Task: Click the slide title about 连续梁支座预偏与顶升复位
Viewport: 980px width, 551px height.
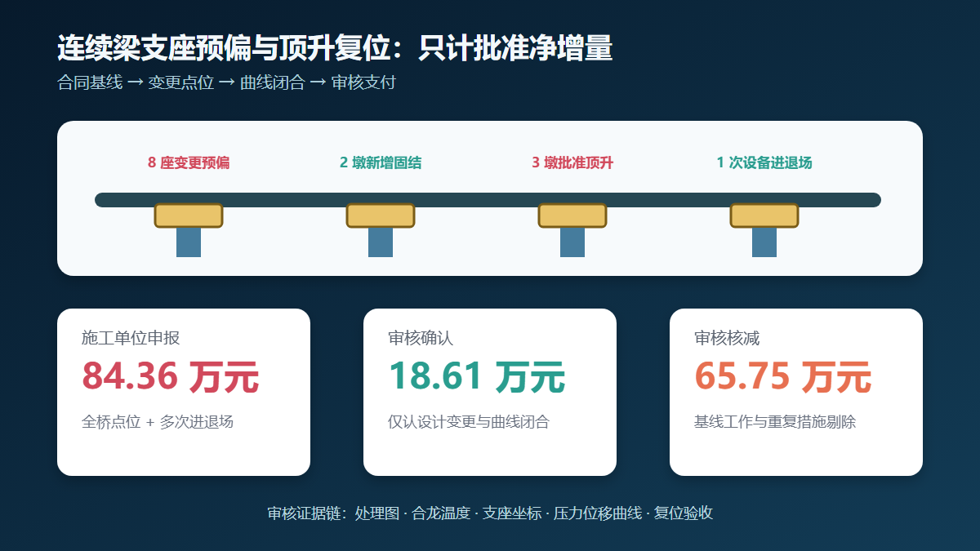Action: [x=335, y=49]
